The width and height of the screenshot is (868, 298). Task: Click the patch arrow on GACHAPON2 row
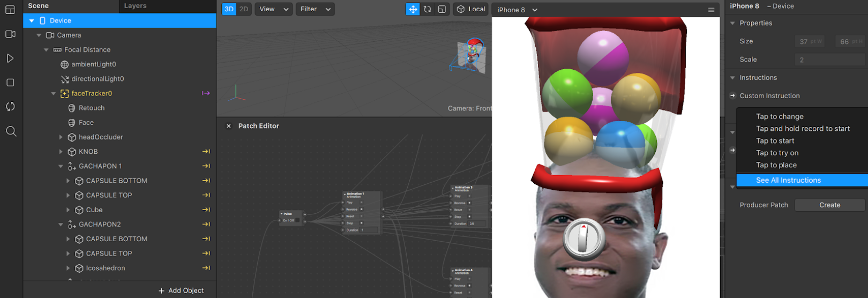(206, 225)
